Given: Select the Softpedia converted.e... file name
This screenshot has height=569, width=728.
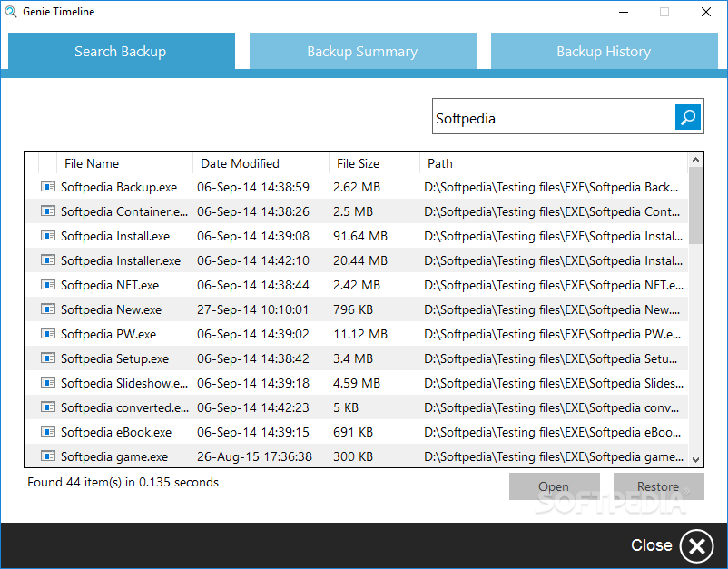Looking at the screenshot, I should point(124,407).
